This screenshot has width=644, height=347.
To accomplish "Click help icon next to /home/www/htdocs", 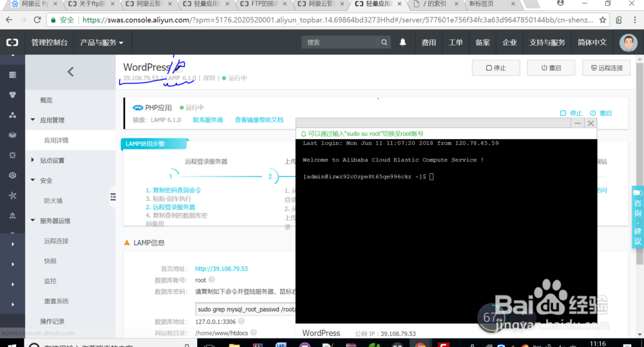I will pos(253,333).
